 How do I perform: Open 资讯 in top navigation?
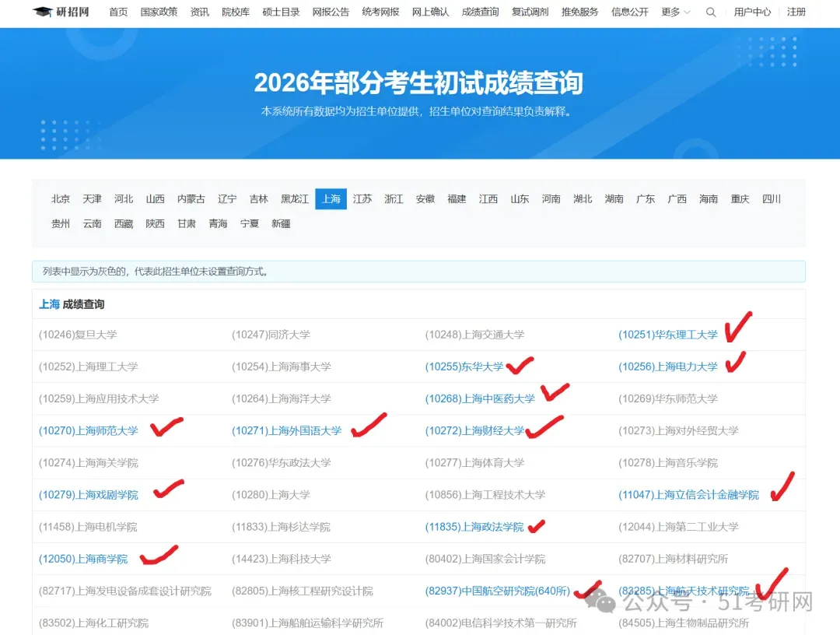pos(199,12)
